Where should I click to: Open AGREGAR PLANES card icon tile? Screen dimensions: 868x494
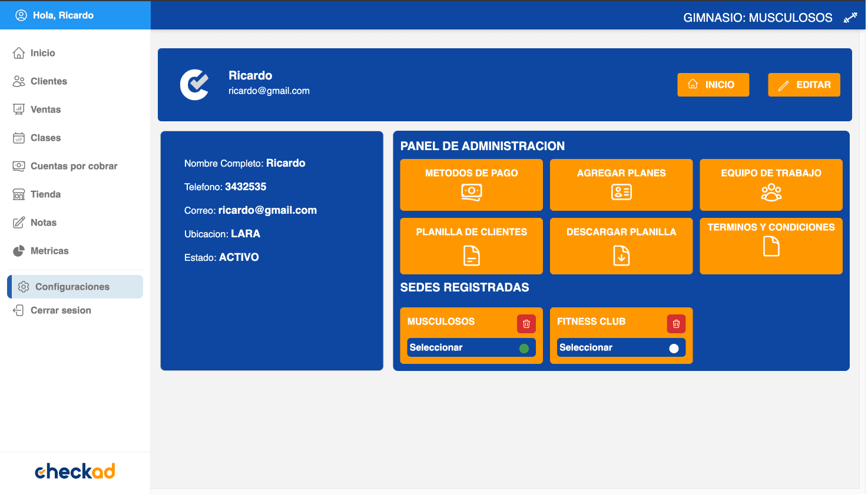621,185
